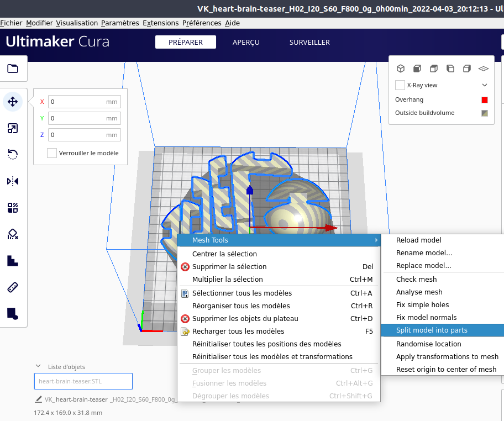The image size is (504, 421).
Task: Toggle Verrouiller le modèle checkbox
Action: [x=52, y=153]
